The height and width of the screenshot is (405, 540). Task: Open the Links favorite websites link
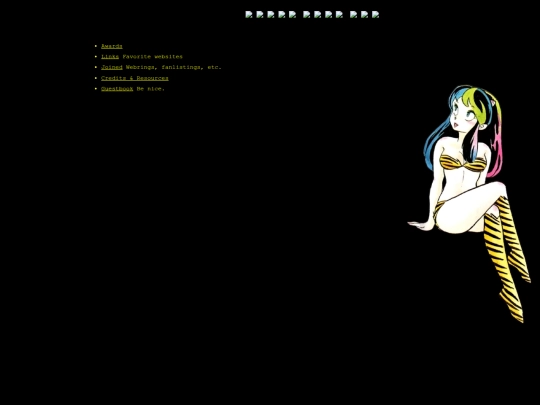click(110, 57)
